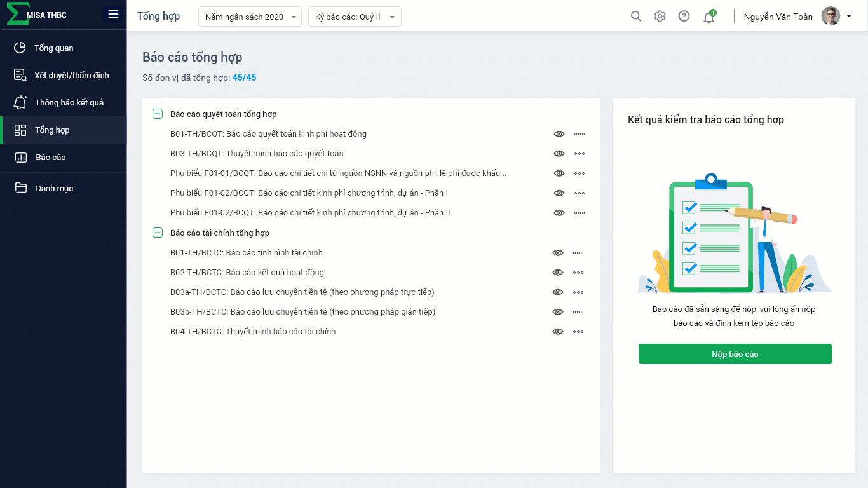Click the Báo cáo quyết toán tổng hợp heading
Screen dimensions: 868x488
(x=223, y=114)
